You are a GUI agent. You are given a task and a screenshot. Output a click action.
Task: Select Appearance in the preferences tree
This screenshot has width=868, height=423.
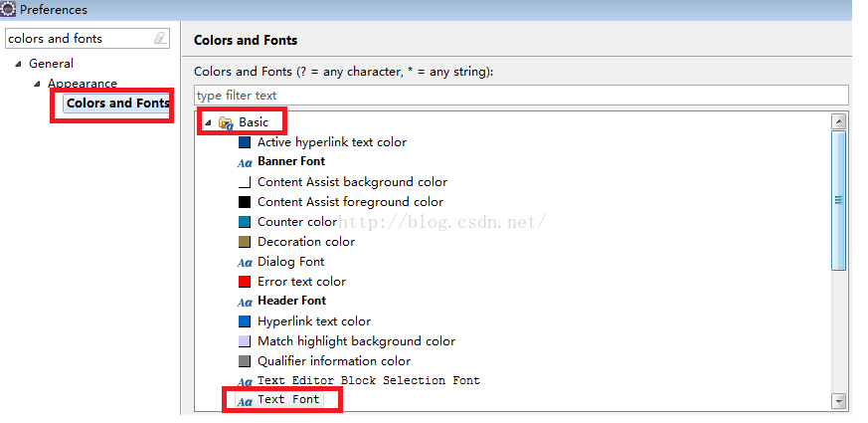click(83, 84)
